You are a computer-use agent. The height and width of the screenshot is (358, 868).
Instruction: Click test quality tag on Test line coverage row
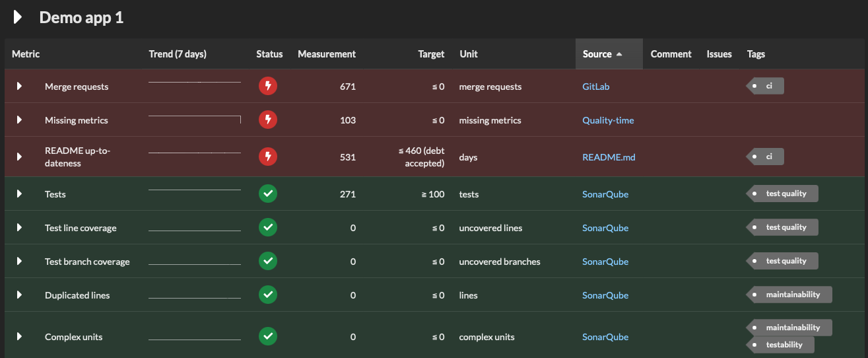coord(782,227)
